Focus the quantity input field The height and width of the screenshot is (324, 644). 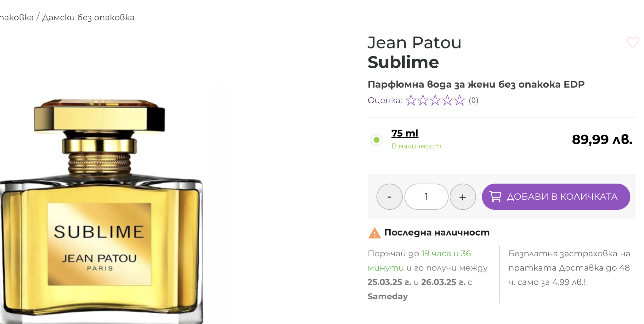426,197
